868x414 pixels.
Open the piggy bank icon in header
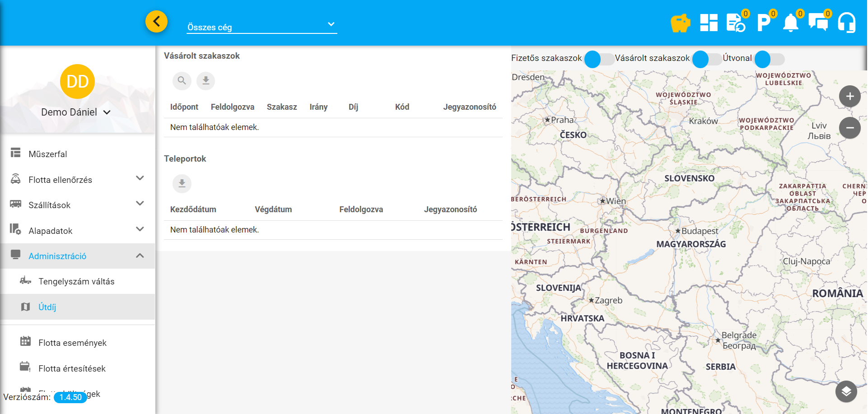point(680,23)
